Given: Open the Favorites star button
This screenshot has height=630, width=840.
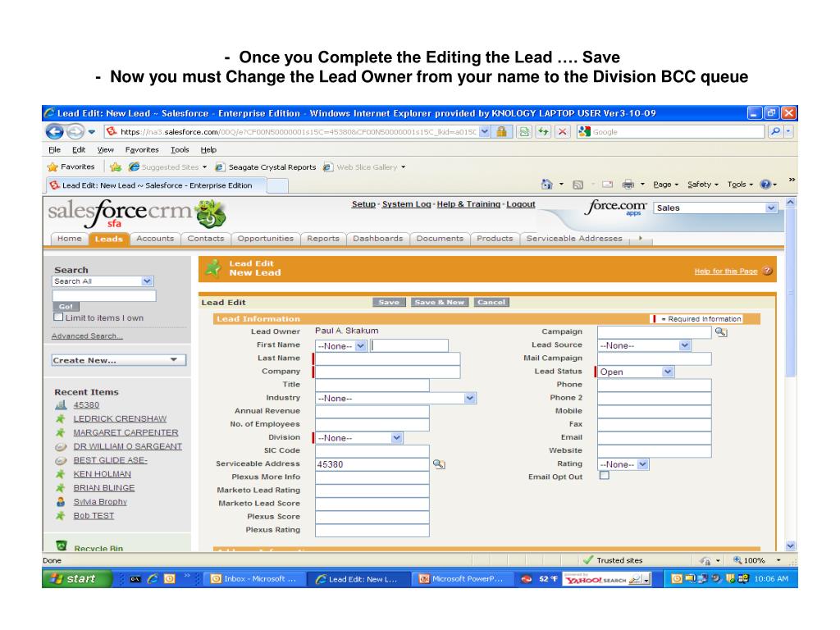Looking at the screenshot, I should [71, 167].
